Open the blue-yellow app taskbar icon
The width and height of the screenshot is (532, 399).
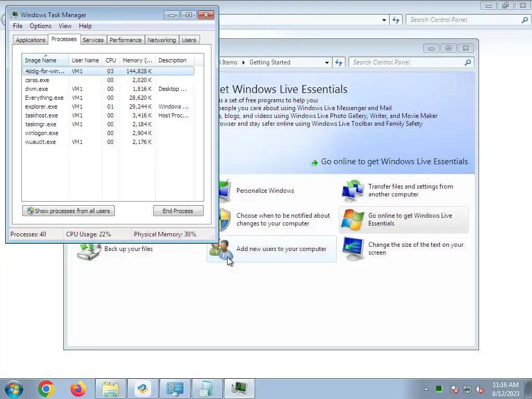142,389
